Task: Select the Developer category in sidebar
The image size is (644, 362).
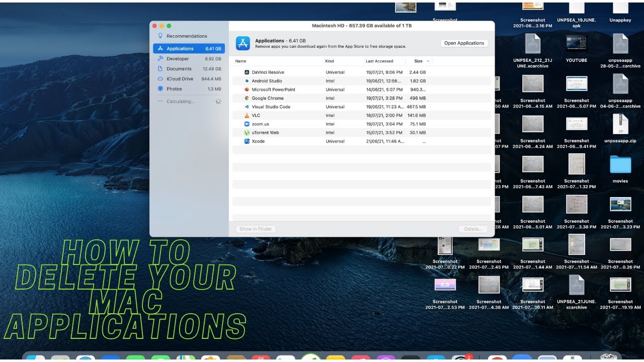Action: 189,59
